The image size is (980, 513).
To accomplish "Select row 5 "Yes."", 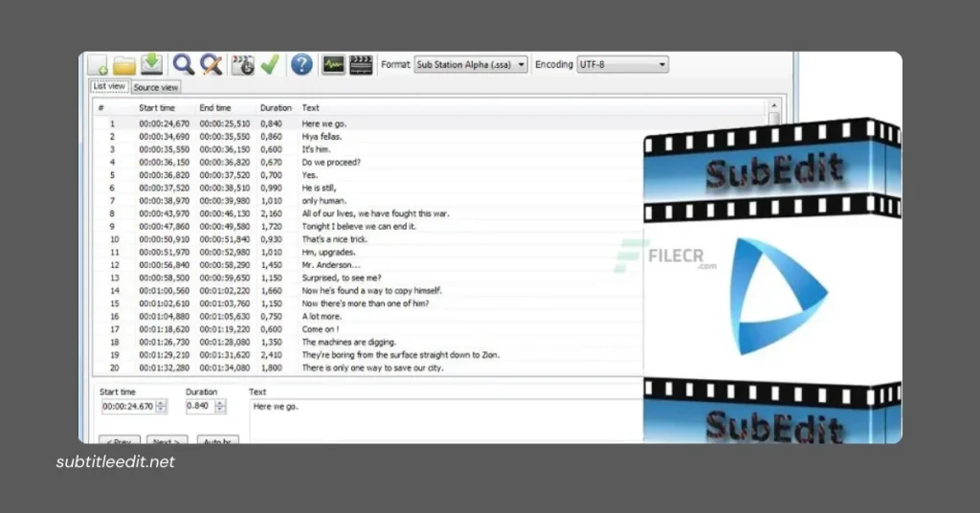I will [x=368, y=175].
